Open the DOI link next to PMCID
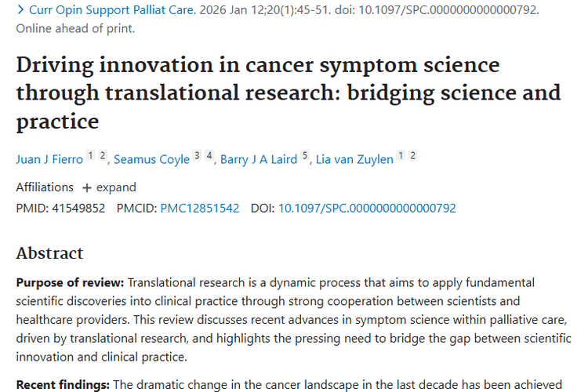Viewport: 588px width, 392px height. (367, 208)
